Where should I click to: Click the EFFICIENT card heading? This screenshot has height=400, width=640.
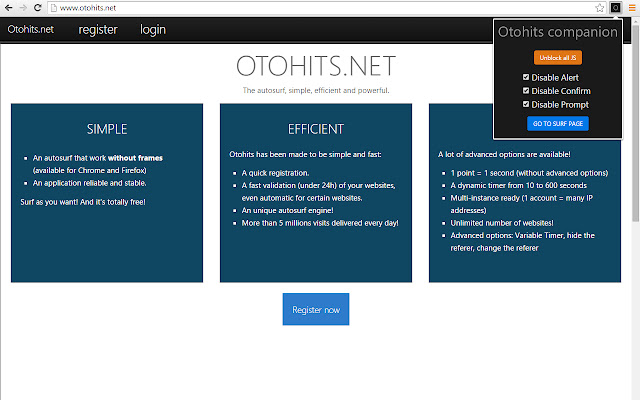pyautogui.click(x=316, y=129)
